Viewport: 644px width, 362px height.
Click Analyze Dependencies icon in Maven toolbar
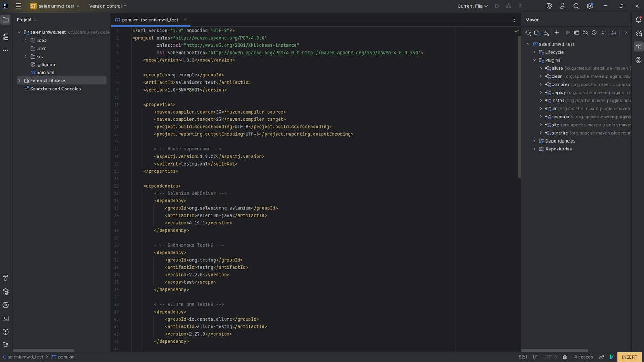[x=613, y=32]
